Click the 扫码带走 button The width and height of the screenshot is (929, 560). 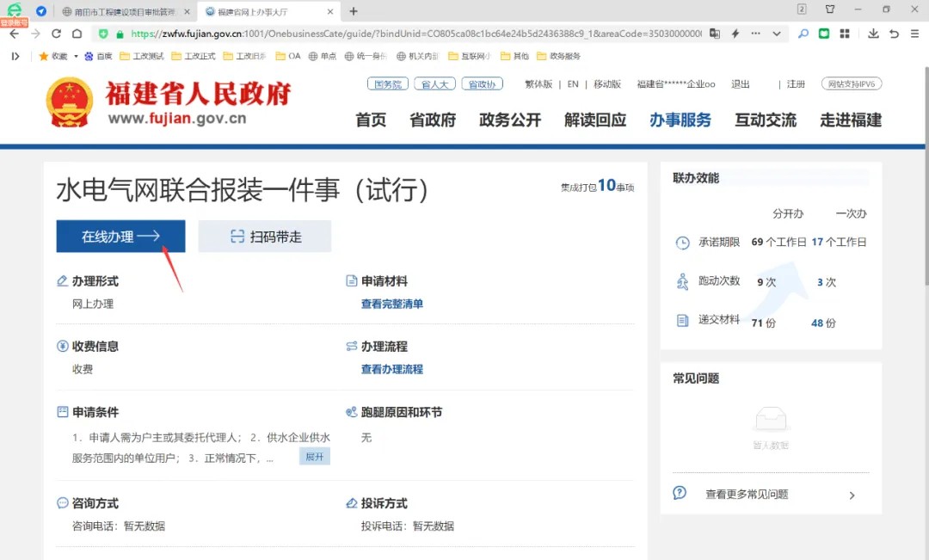pos(264,237)
